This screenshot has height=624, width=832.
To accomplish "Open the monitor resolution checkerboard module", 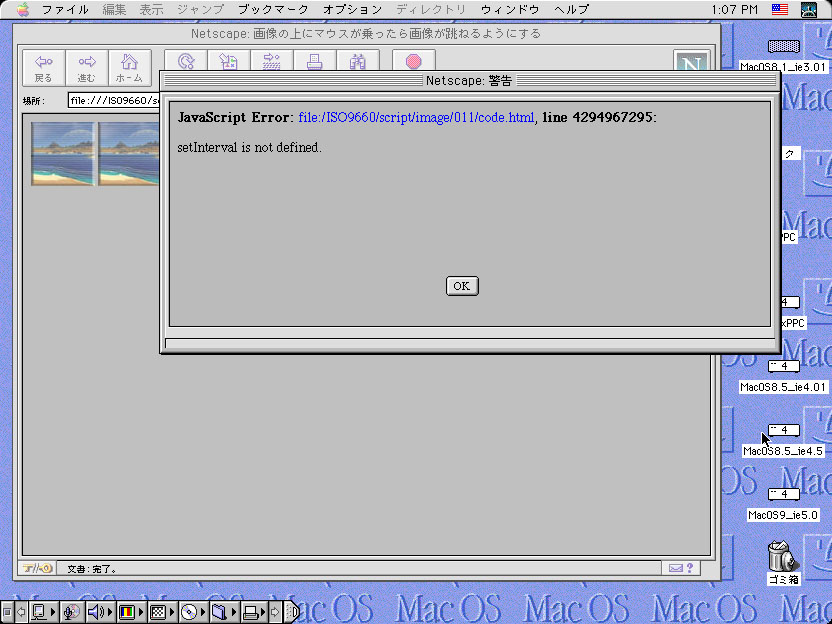I will [161, 612].
